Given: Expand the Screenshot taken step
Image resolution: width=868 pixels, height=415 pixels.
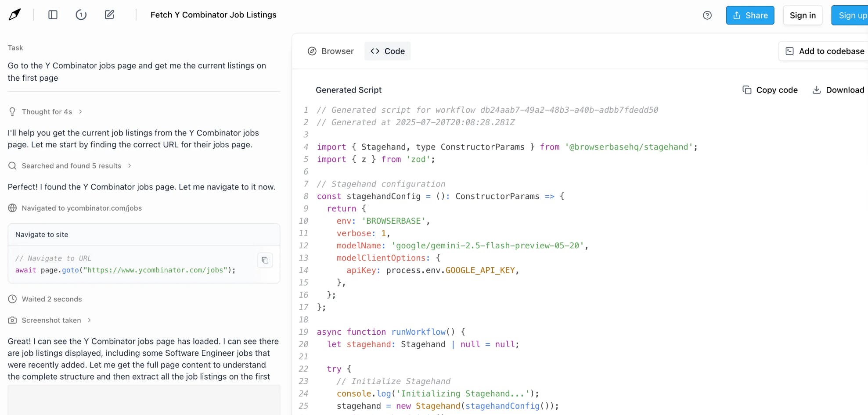Looking at the screenshot, I should (50, 320).
